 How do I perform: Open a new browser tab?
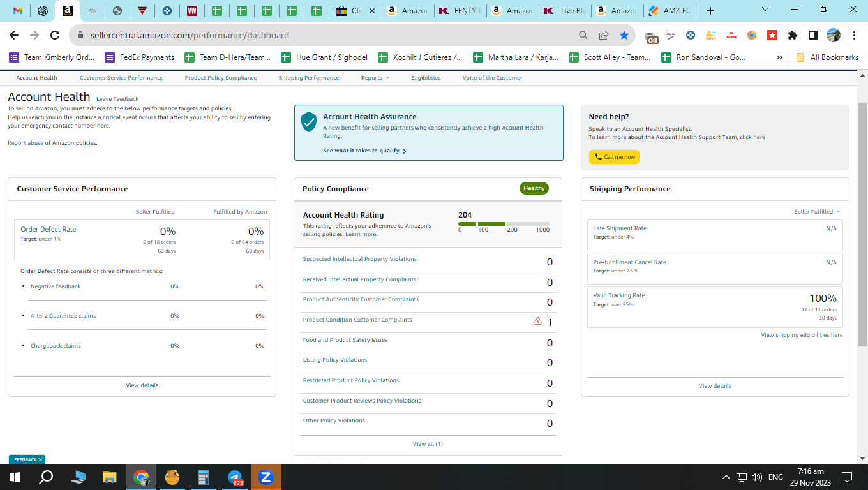coord(710,11)
